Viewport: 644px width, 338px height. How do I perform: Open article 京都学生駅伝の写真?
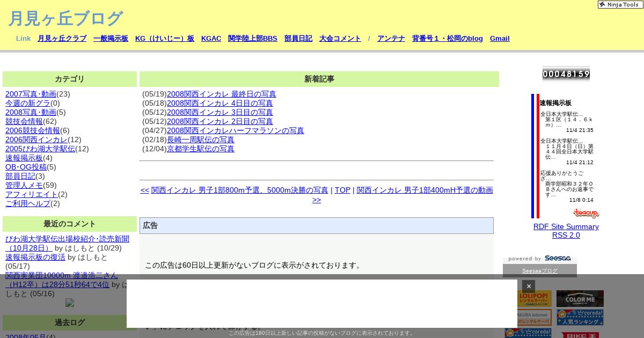coord(201,149)
